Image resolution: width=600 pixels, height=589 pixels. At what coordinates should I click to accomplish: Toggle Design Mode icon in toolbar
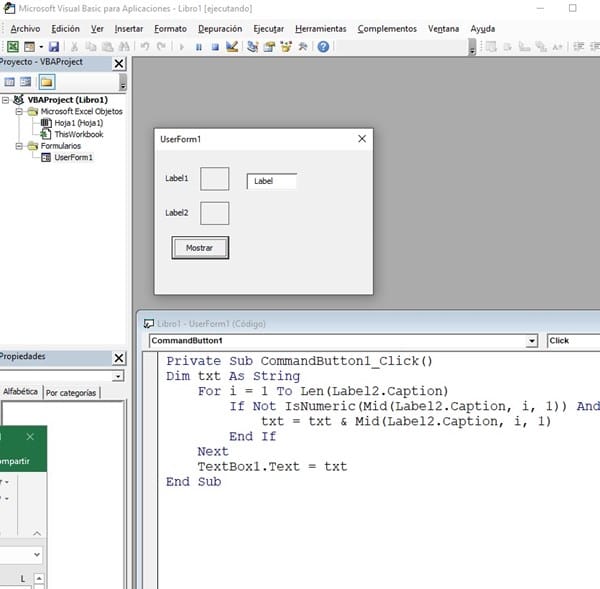point(232,47)
